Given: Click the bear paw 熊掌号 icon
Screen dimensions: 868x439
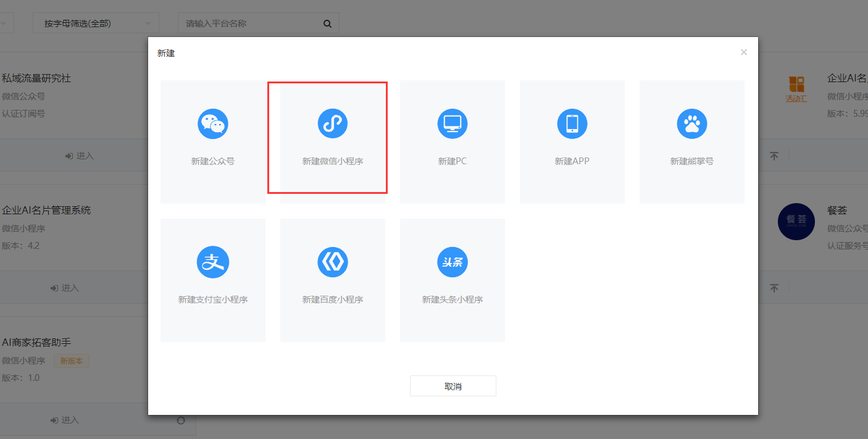Looking at the screenshot, I should pos(692,123).
